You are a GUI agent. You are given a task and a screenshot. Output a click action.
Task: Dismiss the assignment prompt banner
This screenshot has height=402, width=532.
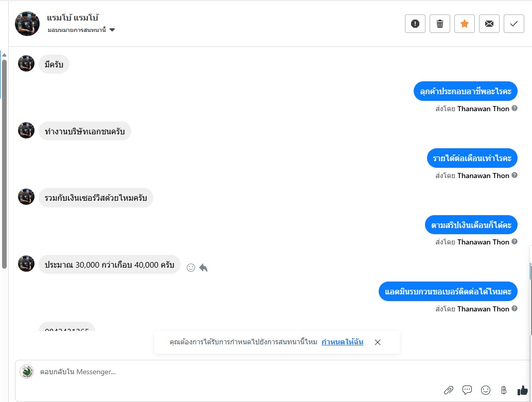378,342
